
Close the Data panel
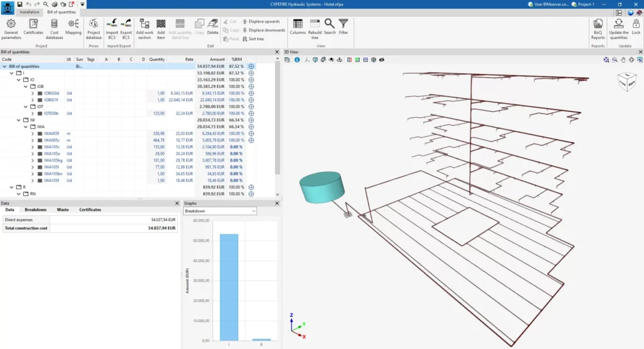coord(177,203)
